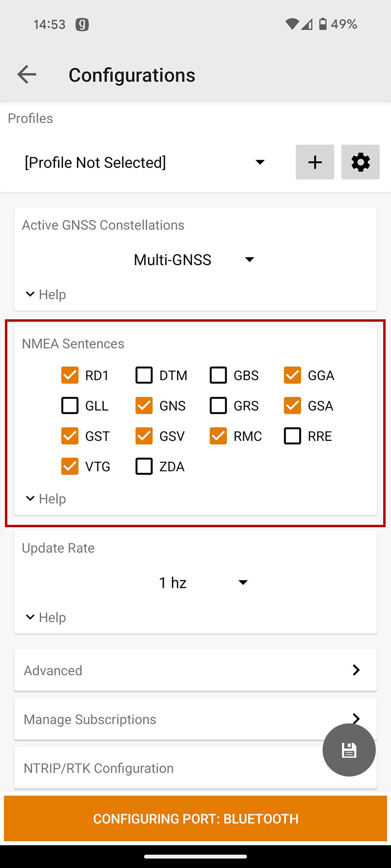
Task: Open the Profile Not Selected dropdown
Action: (145, 162)
